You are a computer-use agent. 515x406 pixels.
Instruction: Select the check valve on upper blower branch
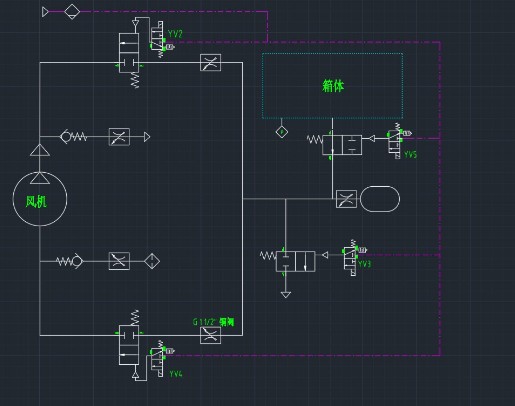pyautogui.click(x=73, y=137)
